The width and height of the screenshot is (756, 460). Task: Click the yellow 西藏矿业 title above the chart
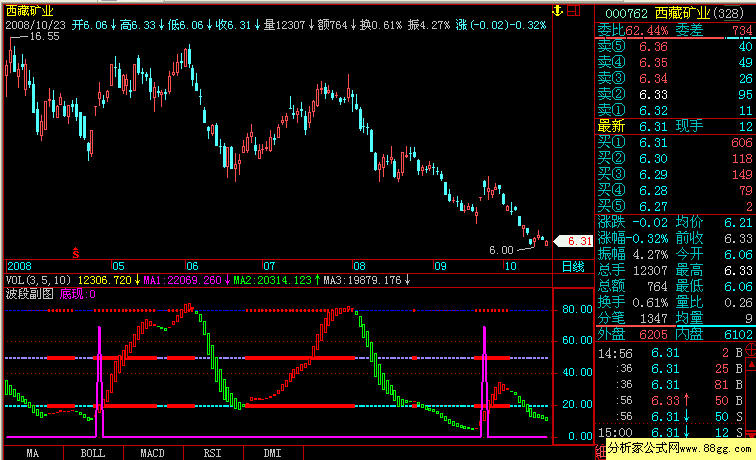point(29,11)
